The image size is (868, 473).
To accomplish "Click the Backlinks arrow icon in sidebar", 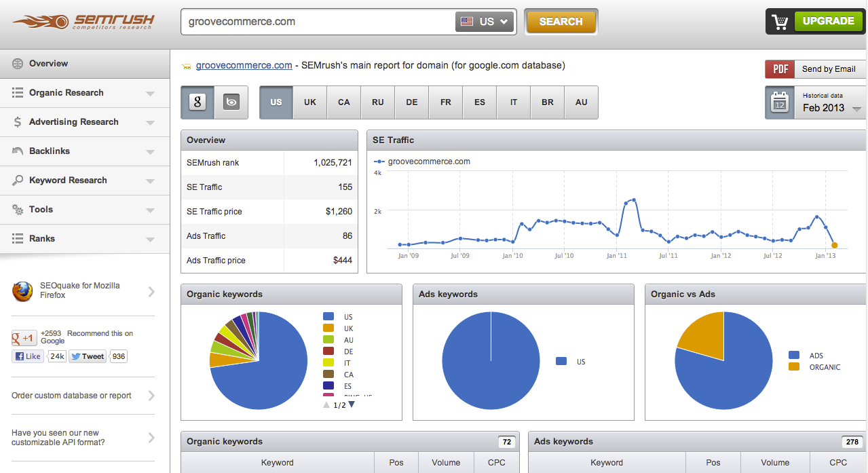I will tap(18, 151).
